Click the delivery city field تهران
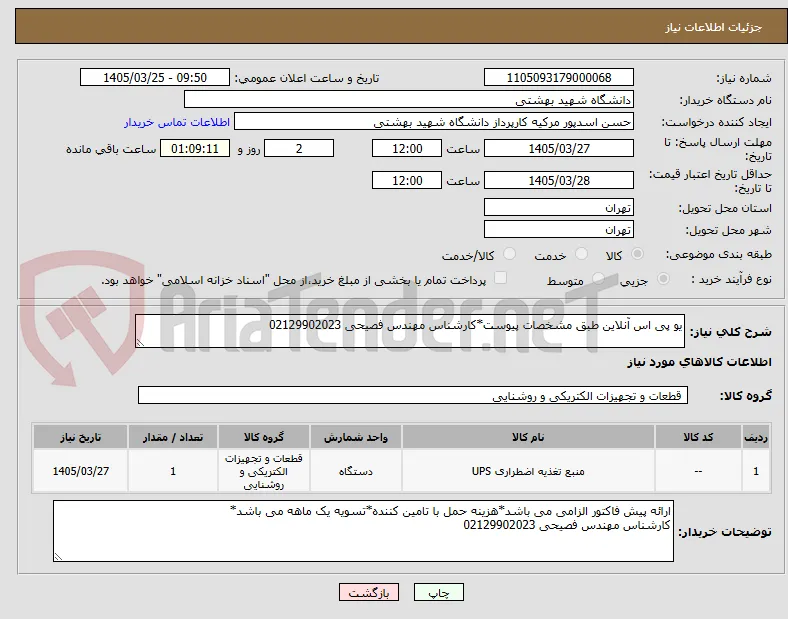788x619 pixels. pos(559,229)
